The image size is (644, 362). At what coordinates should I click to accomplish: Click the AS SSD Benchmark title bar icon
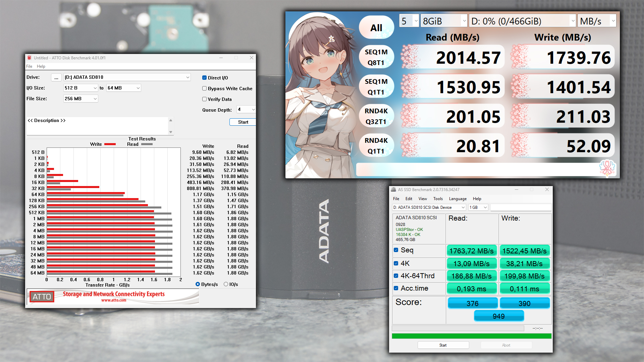394,190
